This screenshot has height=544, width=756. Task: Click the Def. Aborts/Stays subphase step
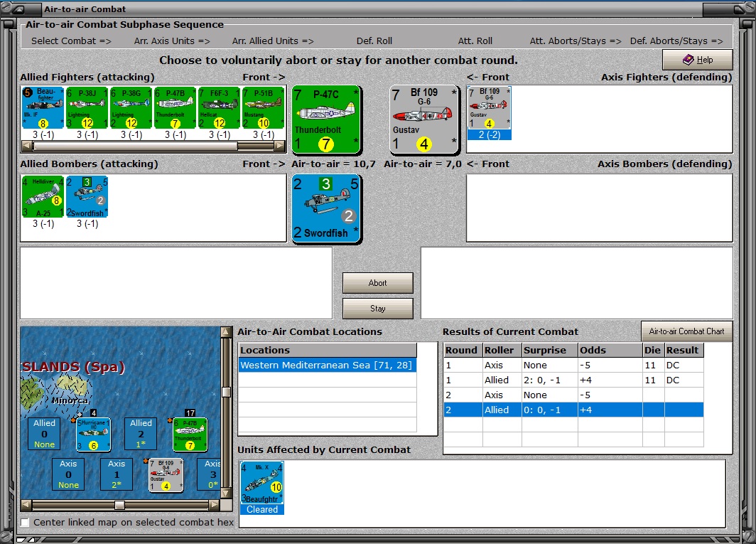click(x=676, y=41)
